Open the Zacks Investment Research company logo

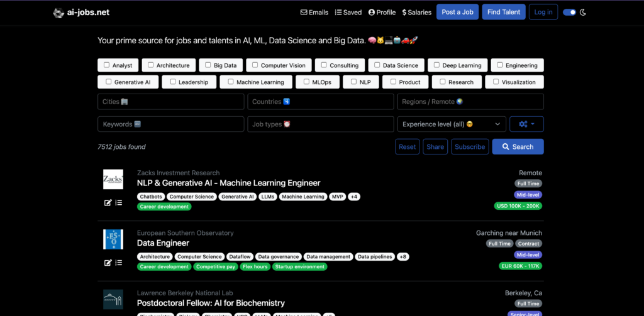[113, 179]
